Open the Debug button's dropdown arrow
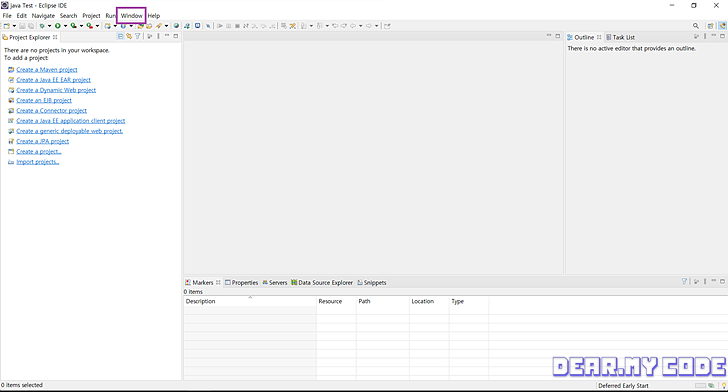Viewport: 728px width, 392px height. [50, 26]
